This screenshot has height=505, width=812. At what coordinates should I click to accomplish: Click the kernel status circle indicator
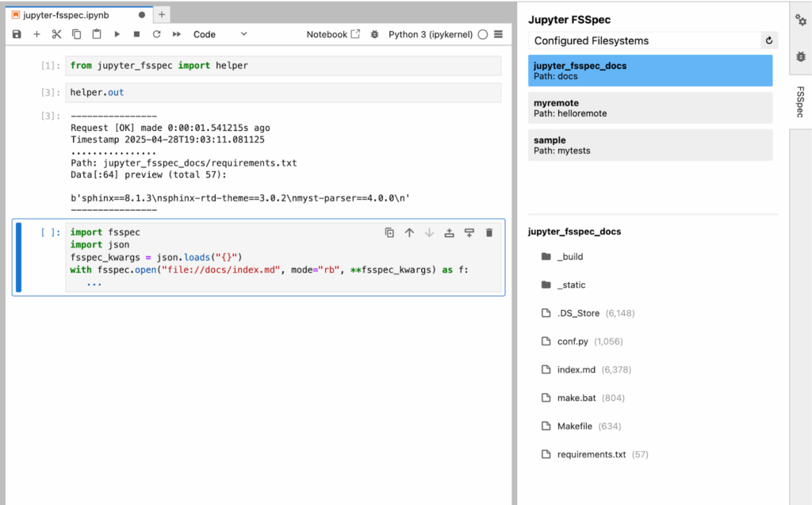click(483, 34)
